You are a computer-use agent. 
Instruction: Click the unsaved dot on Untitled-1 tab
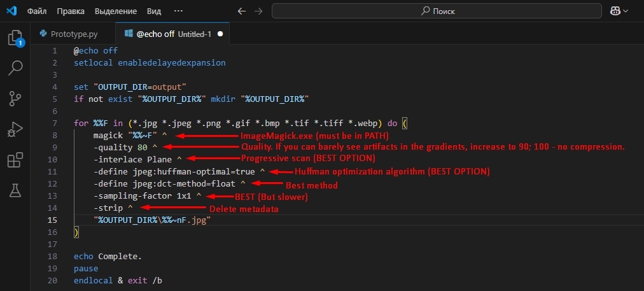pyautogui.click(x=220, y=34)
